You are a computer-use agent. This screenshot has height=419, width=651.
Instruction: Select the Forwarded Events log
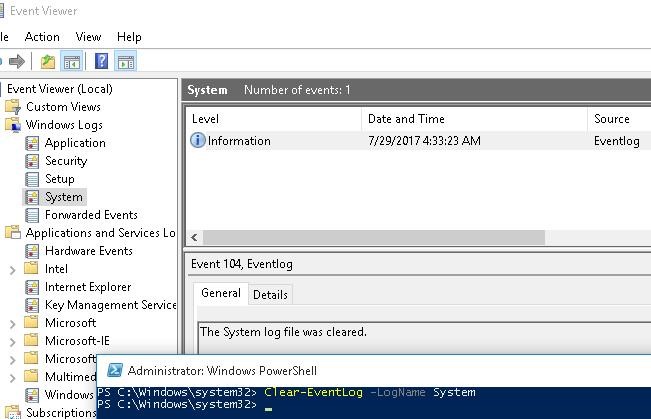(x=91, y=215)
